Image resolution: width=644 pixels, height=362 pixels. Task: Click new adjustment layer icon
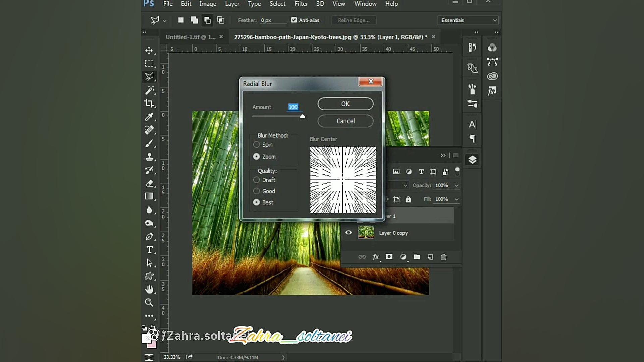403,257
